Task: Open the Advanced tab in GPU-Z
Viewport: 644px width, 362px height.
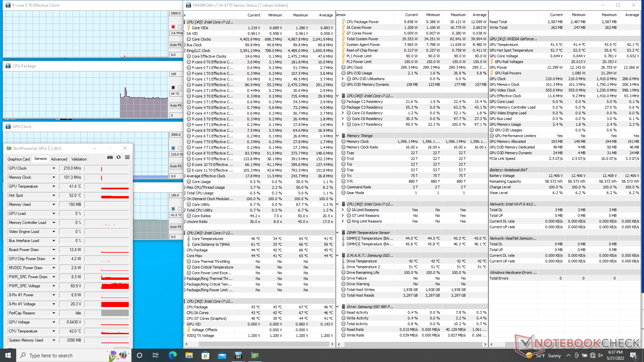Action: click(59, 159)
